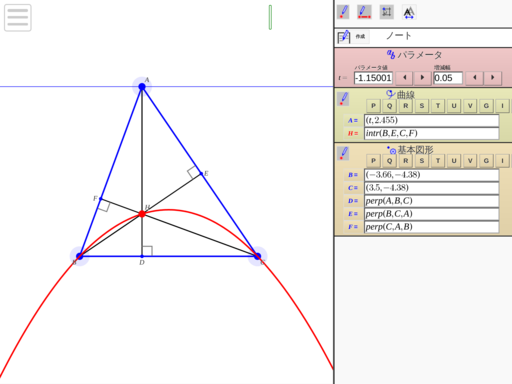
Task: Increase parameter t with the right arrow
Action: (422, 78)
